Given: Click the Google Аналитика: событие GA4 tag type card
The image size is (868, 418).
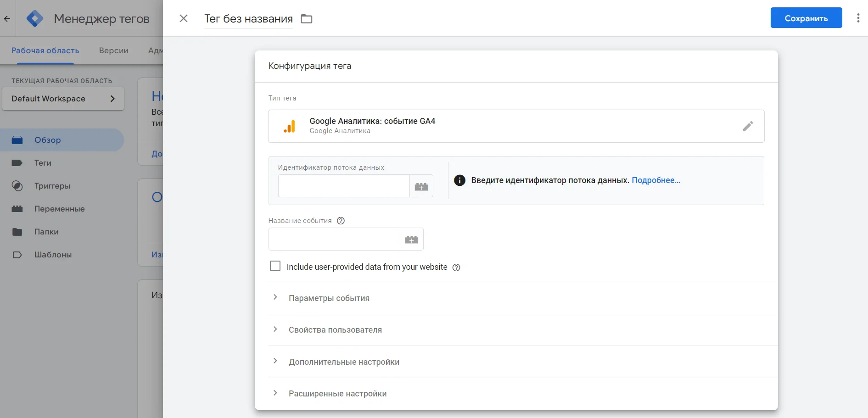Looking at the screenshot, I should pyautogui.click(x=516, y=126).
